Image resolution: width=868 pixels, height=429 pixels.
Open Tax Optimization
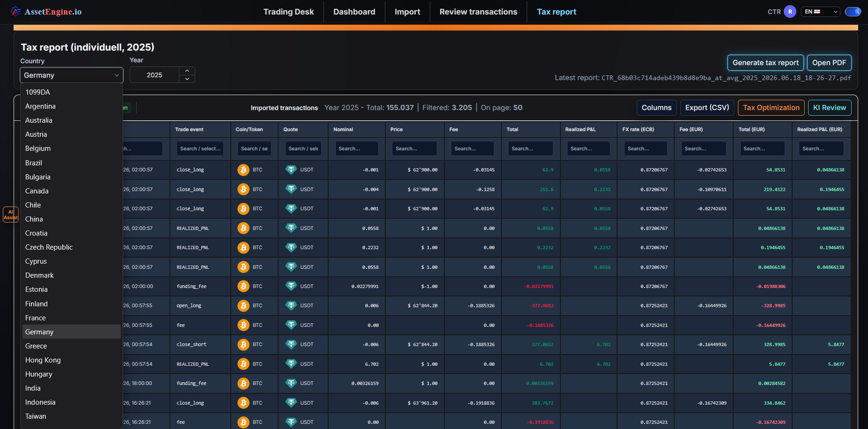click(771, 108)
